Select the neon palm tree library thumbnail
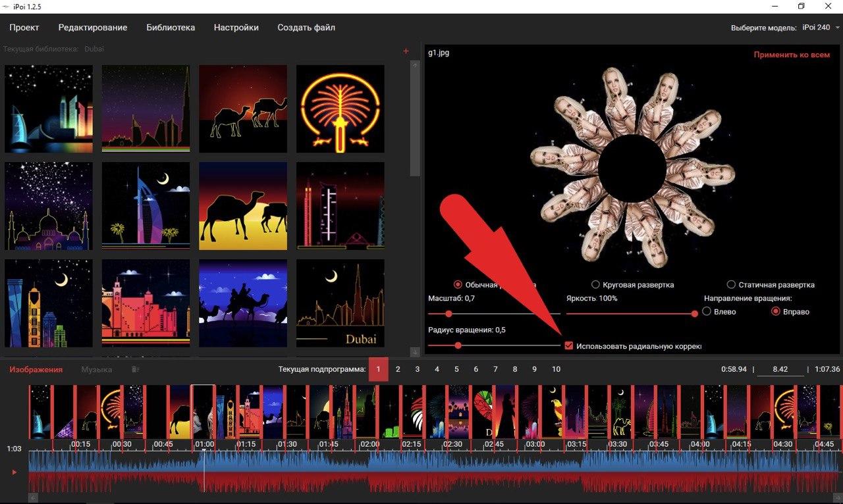The image size is (843, 504). [x=340, y=109]
